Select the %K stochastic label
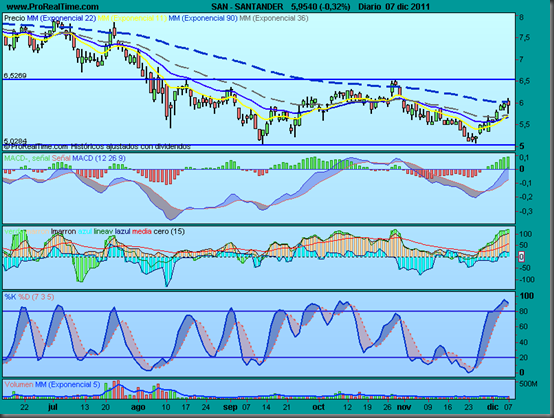 click(x=11, y=297)
